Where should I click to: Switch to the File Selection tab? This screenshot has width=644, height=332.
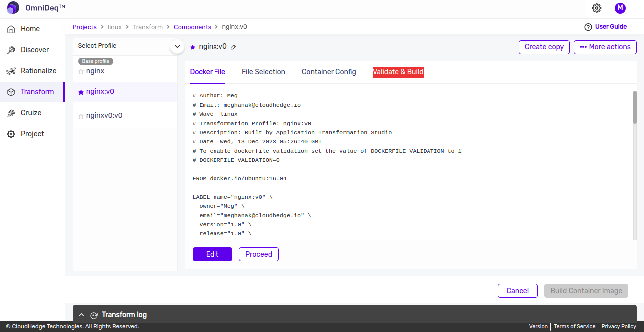[x=263, y=72]
